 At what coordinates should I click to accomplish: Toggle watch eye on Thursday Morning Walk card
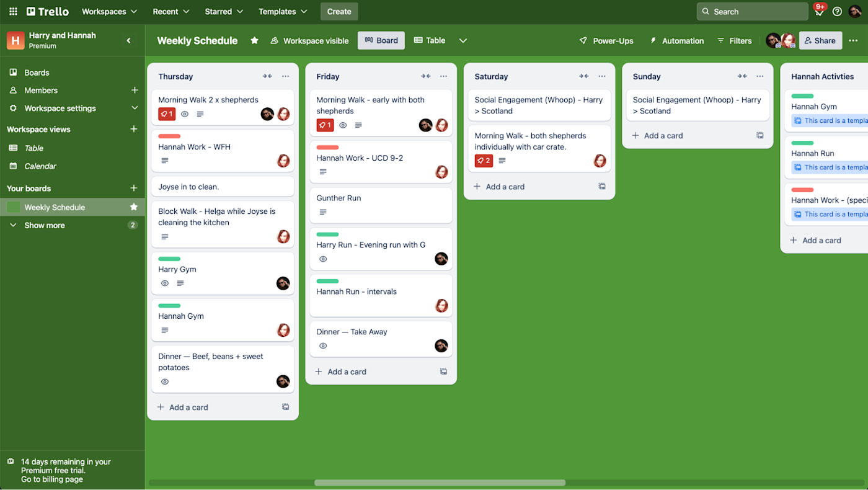[x=185, y=114]
